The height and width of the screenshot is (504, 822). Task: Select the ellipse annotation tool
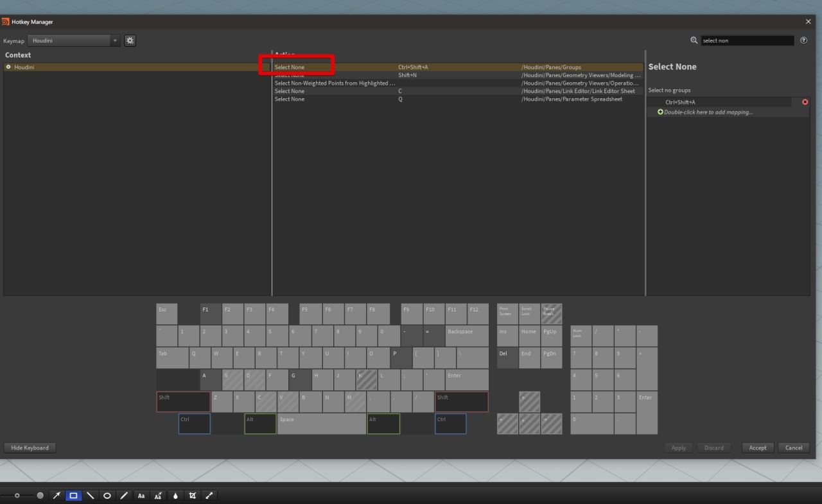pos(107,496)
